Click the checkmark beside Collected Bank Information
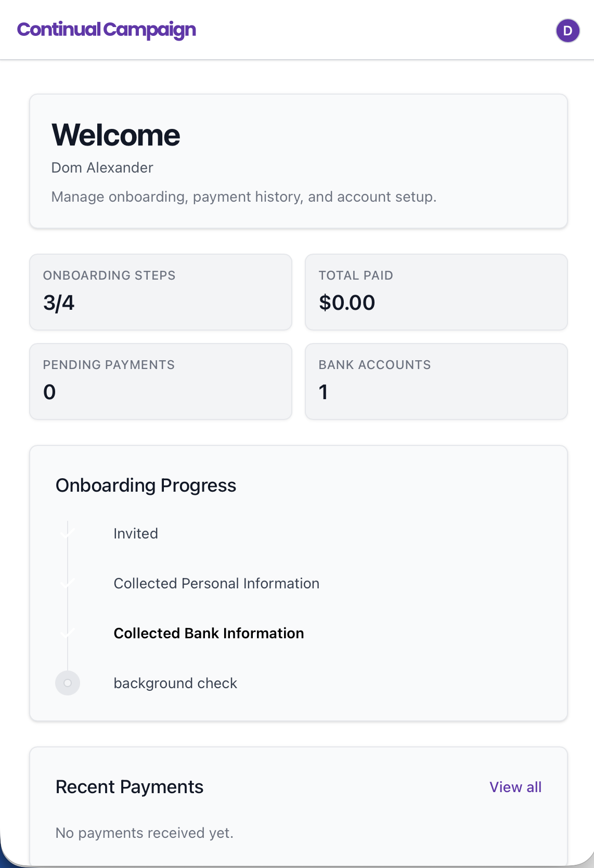 coord(67,633)
